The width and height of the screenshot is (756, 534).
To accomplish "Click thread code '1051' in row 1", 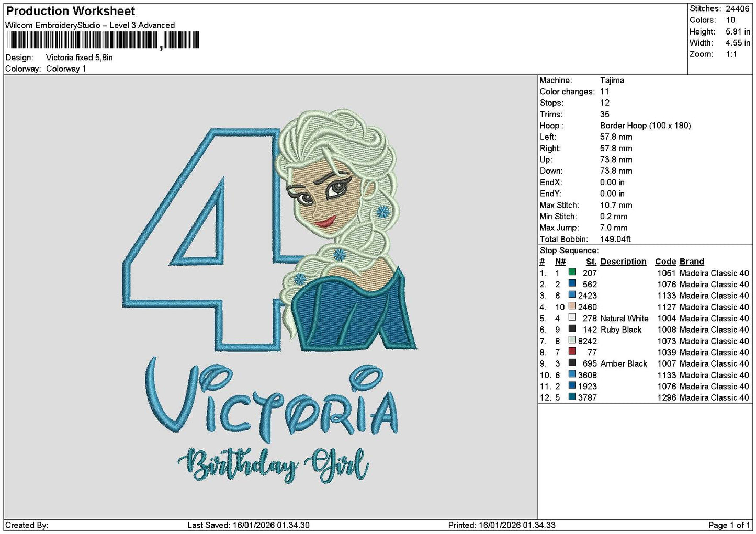I will pos(667,273).
